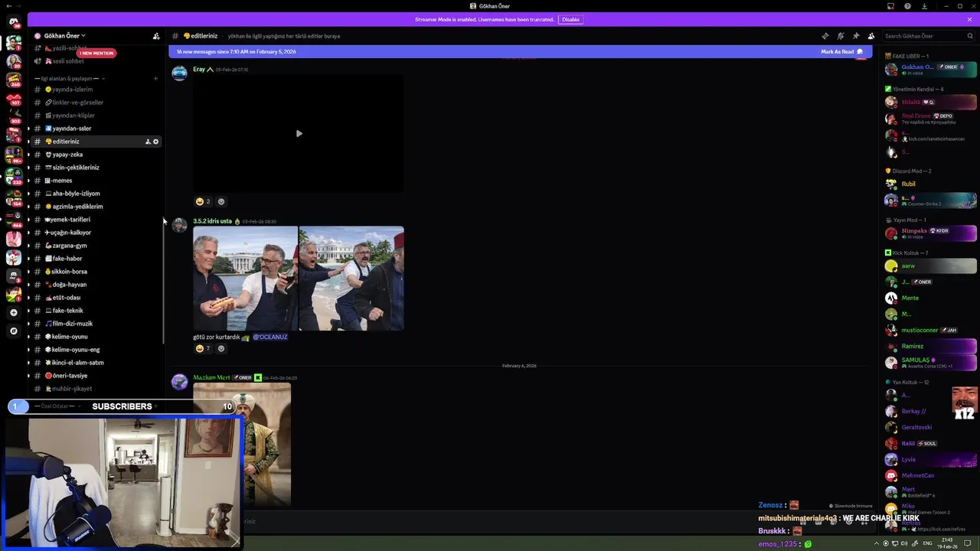Open the Discover servers compass icon
The height and width of the screenshot is (551, 980).
pos(13,331)
